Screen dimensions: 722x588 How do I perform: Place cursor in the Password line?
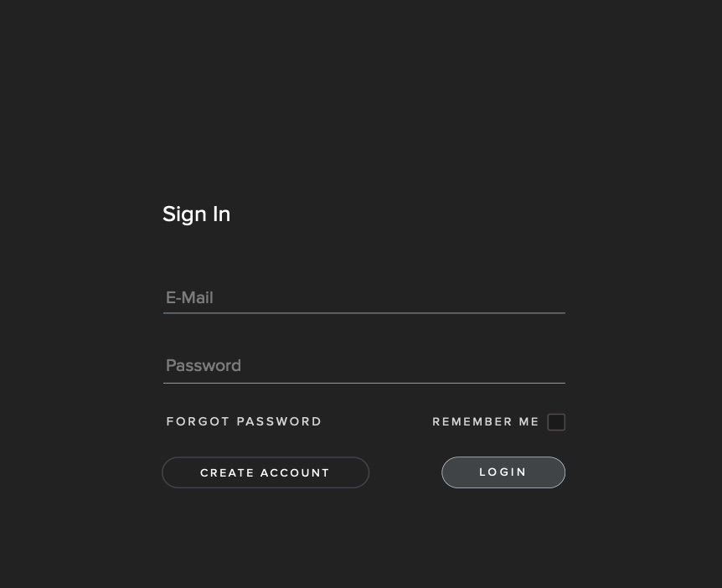click(364, 366)
